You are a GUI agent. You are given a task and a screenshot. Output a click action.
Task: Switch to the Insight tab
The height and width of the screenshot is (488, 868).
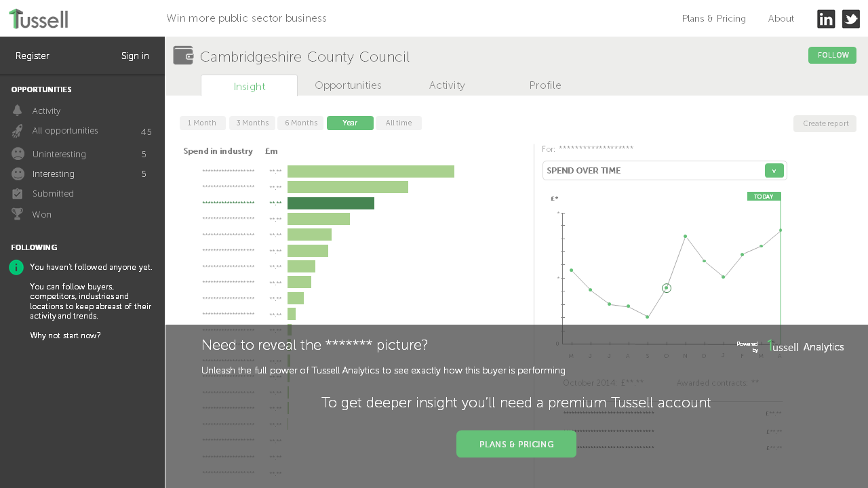250,86
